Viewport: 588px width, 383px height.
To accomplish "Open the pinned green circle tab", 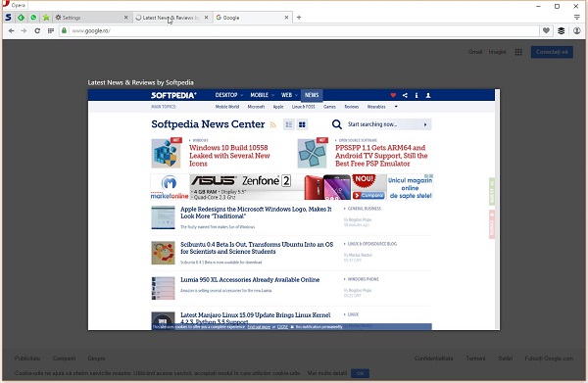I will 33,18.
